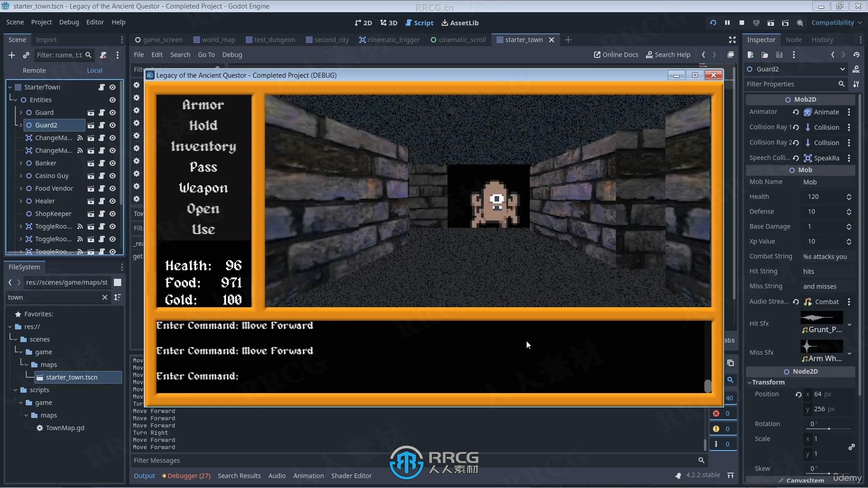Click the play/pause debug icon
Screen dimensions: 868x488
point(727,22)
